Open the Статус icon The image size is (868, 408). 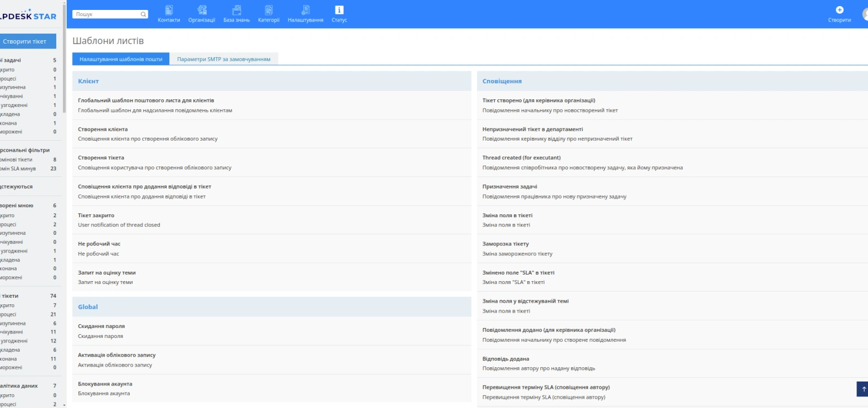339,14
